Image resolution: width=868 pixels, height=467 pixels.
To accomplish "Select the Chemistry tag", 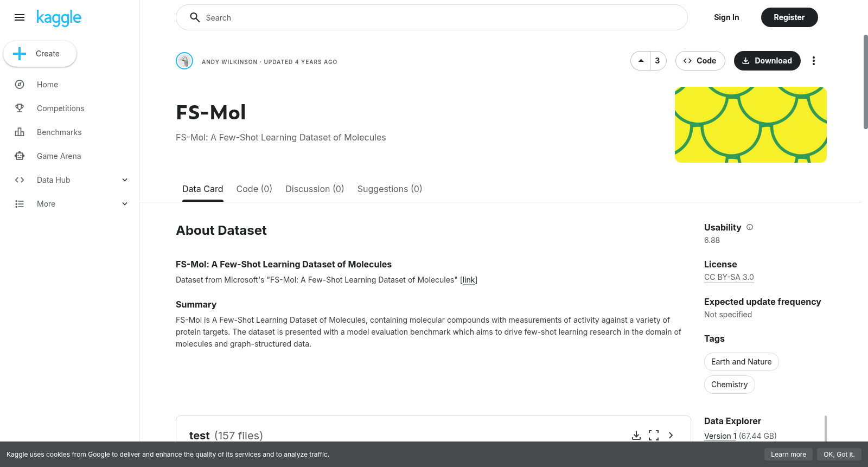I will 729,385.
